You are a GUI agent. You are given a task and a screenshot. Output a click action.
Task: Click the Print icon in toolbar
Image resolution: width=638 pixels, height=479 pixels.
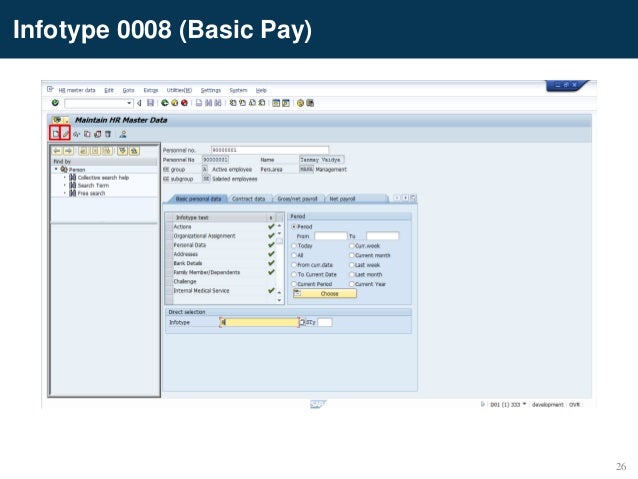click(199, 103)
